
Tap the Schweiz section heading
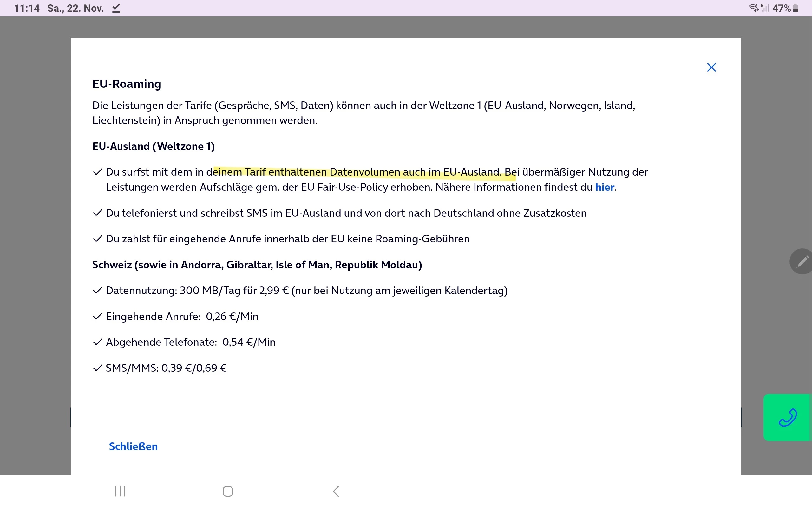(257, 265)
